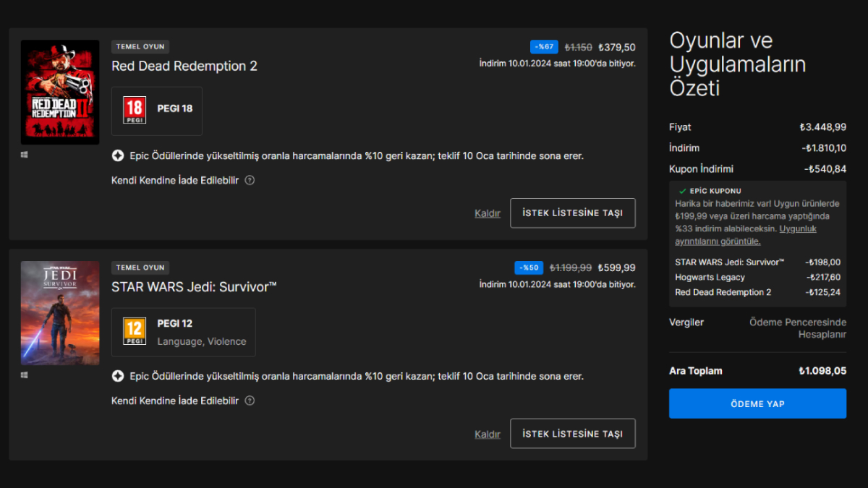Click the PEGI 18 label text

174,108
